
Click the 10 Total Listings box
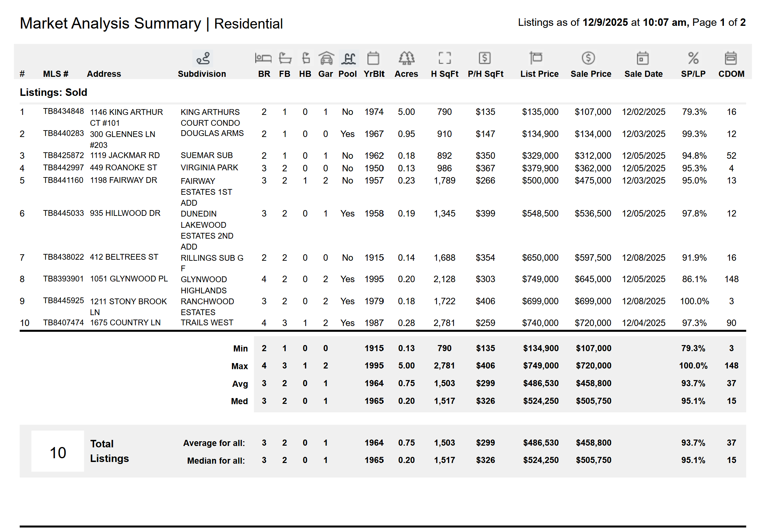coord(58,452)
